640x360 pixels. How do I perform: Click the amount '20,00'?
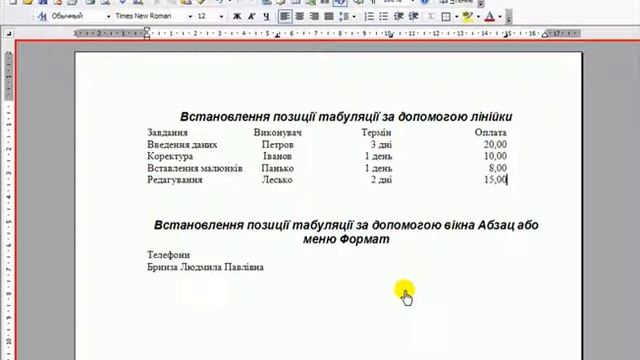[495, 144]
